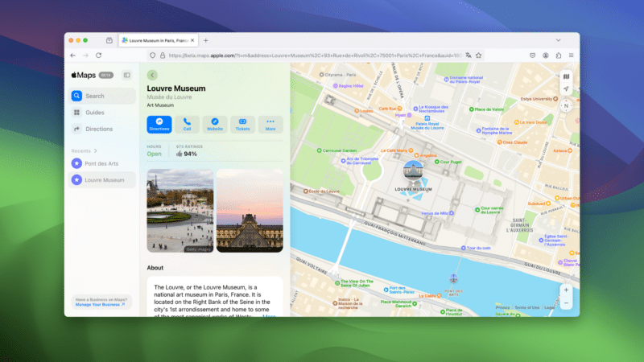
Task: Open the Louvre courtyard aerial photo
Action: click(x=180, y=211)
